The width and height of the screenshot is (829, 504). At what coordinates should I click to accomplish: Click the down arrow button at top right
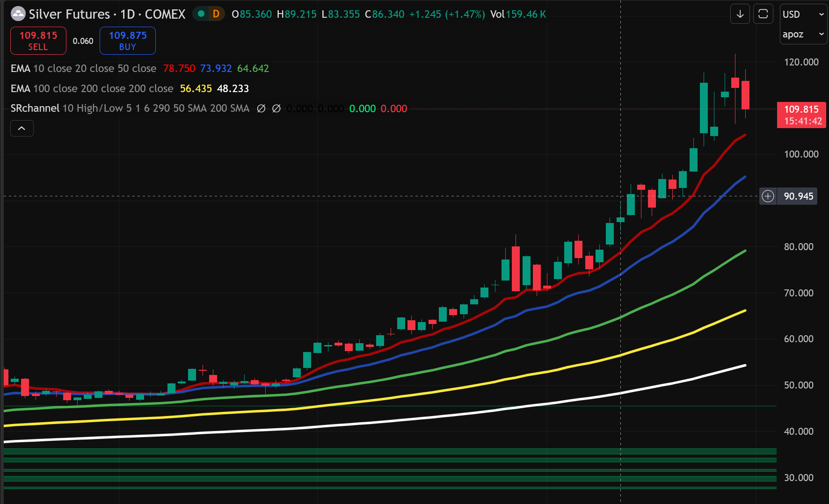coord(740,14)
